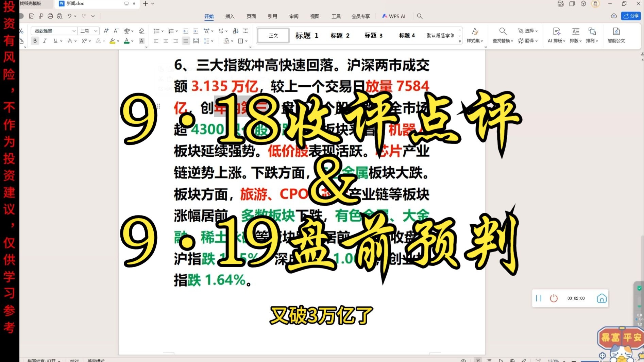644x362 pixels.
Task: Toggle Italic formatting button
Action: (x=45, y=41)
